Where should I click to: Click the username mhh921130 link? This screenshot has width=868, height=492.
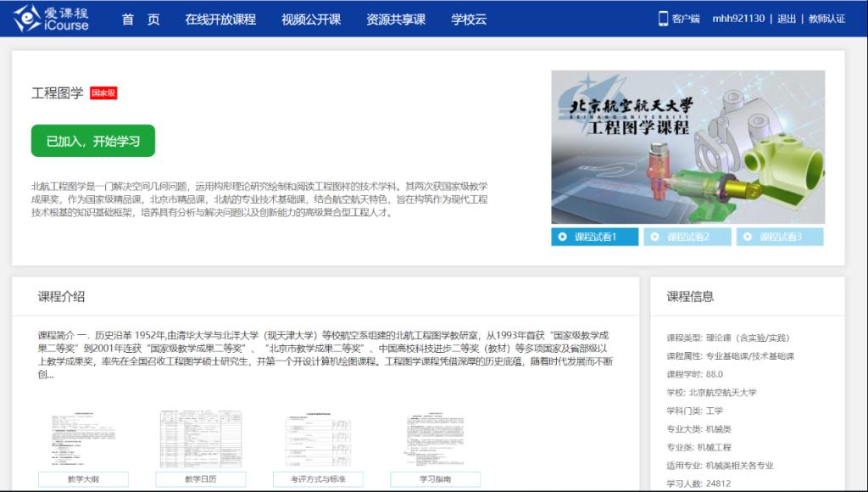[737, 19]
